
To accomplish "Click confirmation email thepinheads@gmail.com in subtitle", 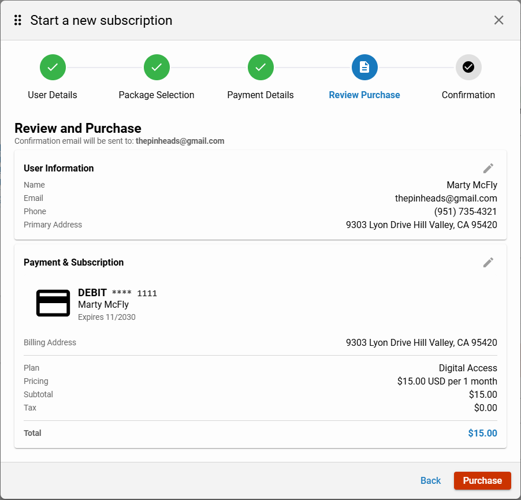I will point(180,141).
